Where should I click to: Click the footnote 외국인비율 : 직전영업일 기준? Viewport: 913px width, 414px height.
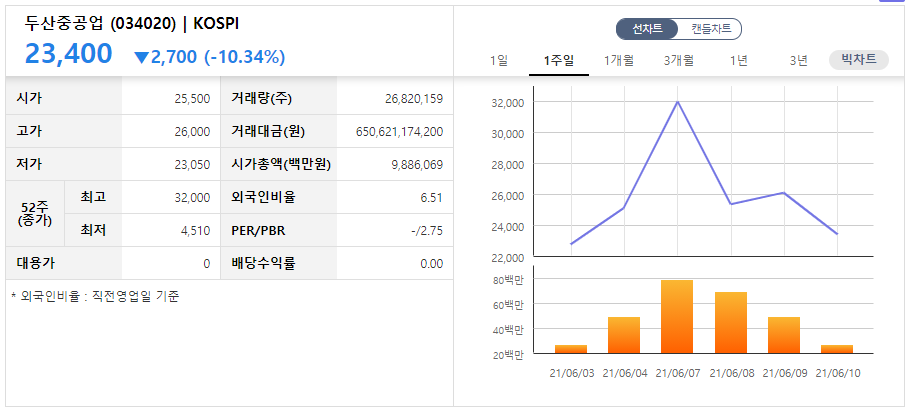pos(95,296)
